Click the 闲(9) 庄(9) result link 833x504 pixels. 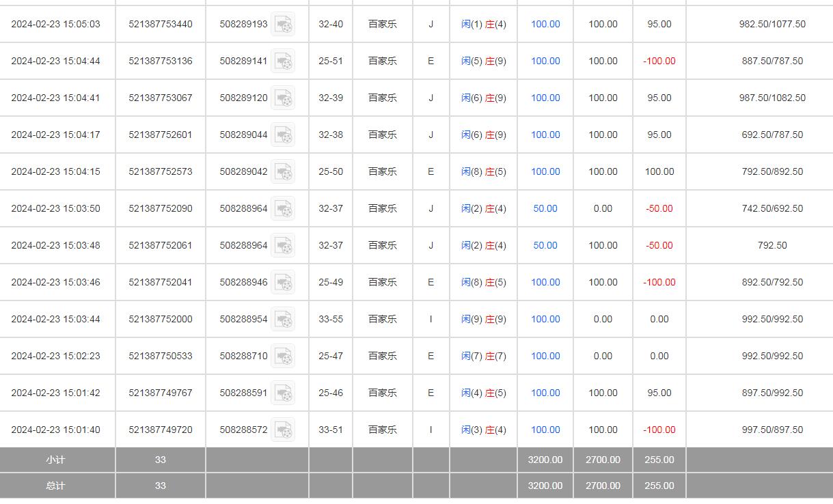click(483, 319)
